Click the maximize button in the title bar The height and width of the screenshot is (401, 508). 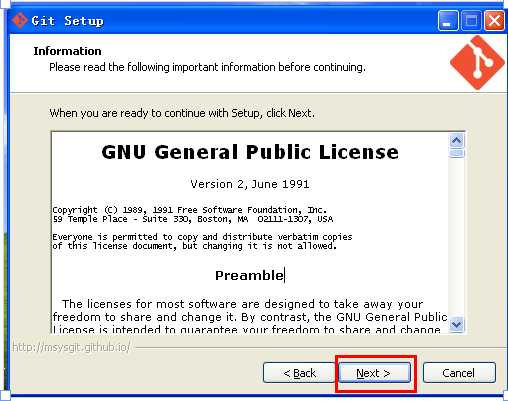(x=471, y=21)
